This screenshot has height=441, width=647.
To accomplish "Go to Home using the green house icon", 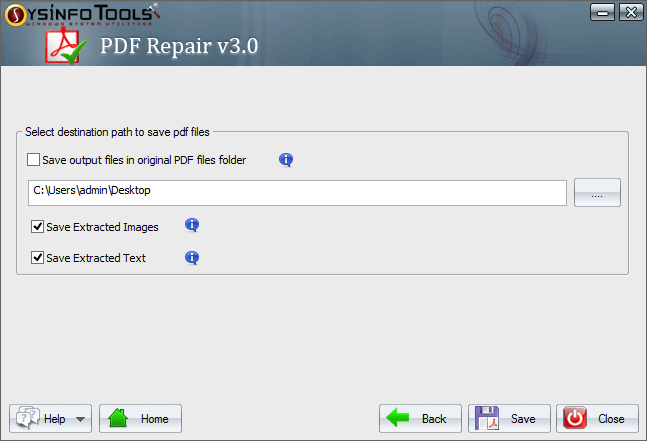I will [119, 418].
